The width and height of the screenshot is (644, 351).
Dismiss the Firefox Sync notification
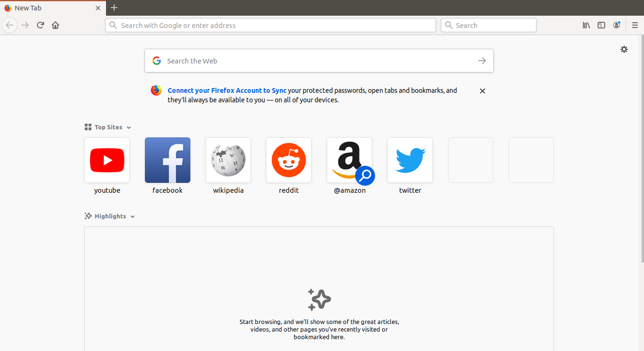(482, 90)
